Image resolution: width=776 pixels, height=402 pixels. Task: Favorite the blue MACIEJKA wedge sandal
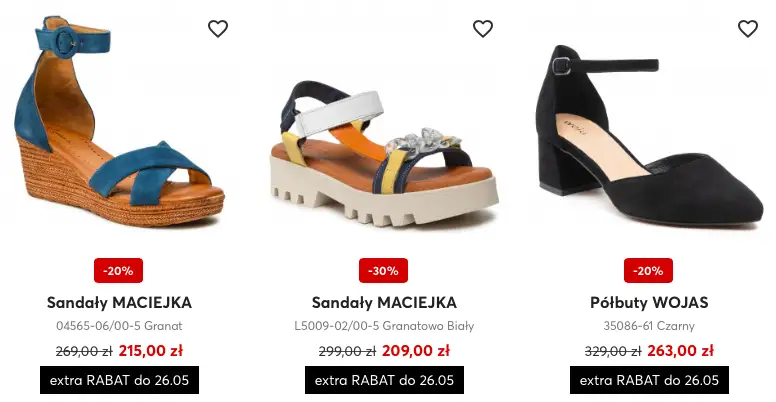pos(218,29)
